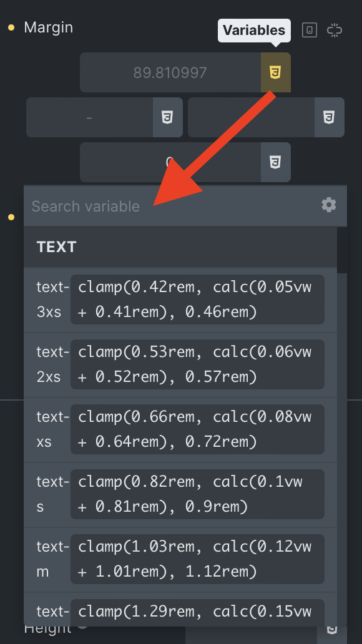Open variables picker for left margin field

(x=168, y=117)
